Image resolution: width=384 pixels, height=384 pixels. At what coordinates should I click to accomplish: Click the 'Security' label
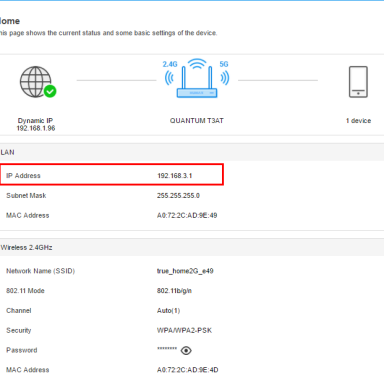coord(19,330)
